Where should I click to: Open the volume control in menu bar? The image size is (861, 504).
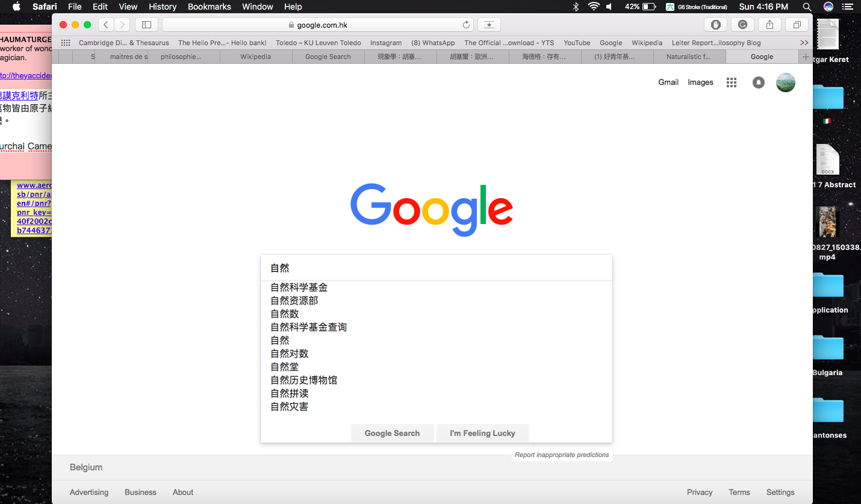pyautogui.click(x=610, y=7)
